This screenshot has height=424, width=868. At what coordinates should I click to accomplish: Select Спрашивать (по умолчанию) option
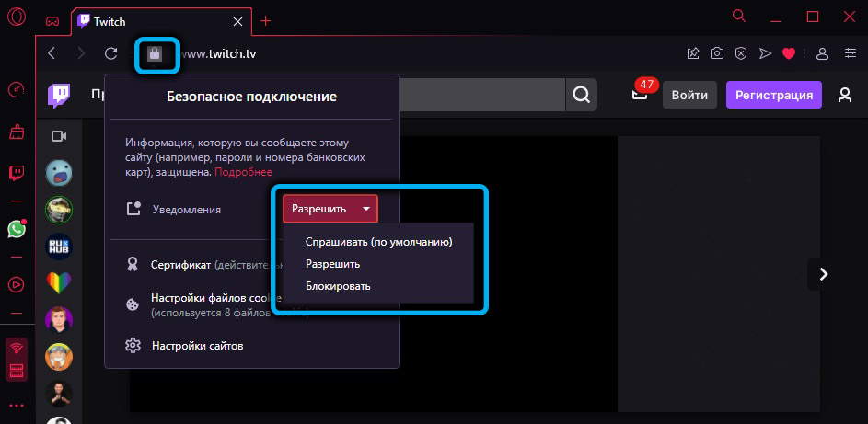(378, 242)
